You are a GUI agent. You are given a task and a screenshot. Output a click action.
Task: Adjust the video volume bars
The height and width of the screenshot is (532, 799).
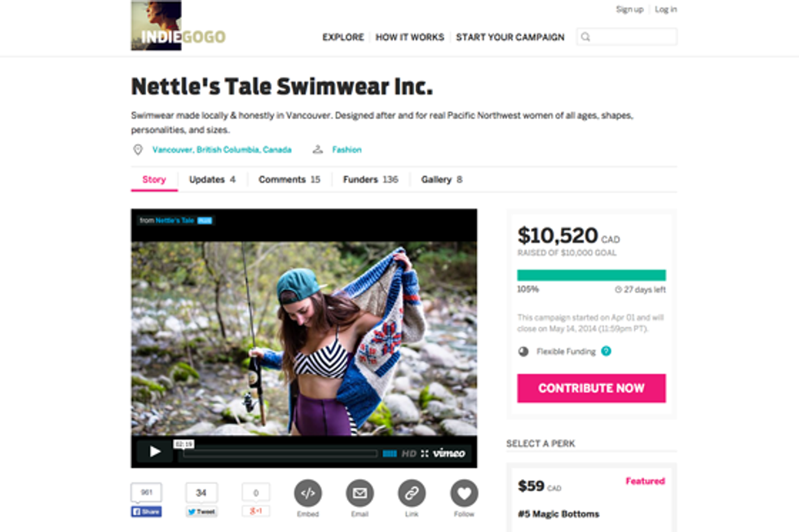click(390, 453)
